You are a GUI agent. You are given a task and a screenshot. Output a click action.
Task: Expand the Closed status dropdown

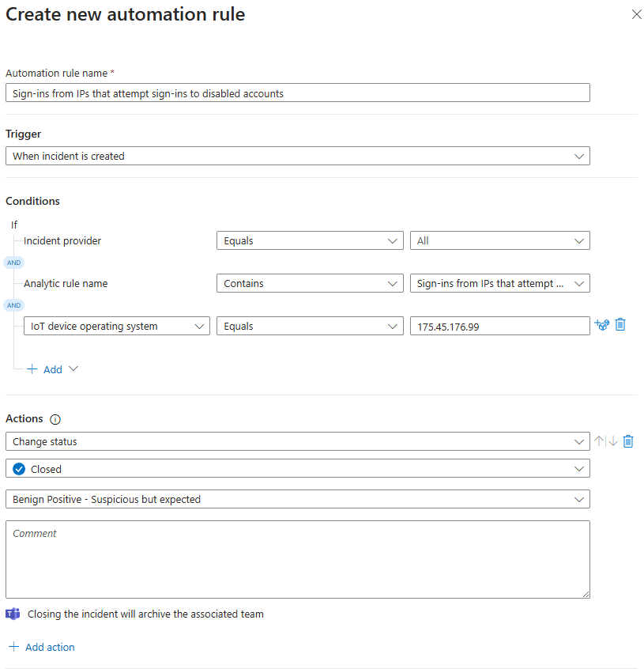(x=297, y=469)
